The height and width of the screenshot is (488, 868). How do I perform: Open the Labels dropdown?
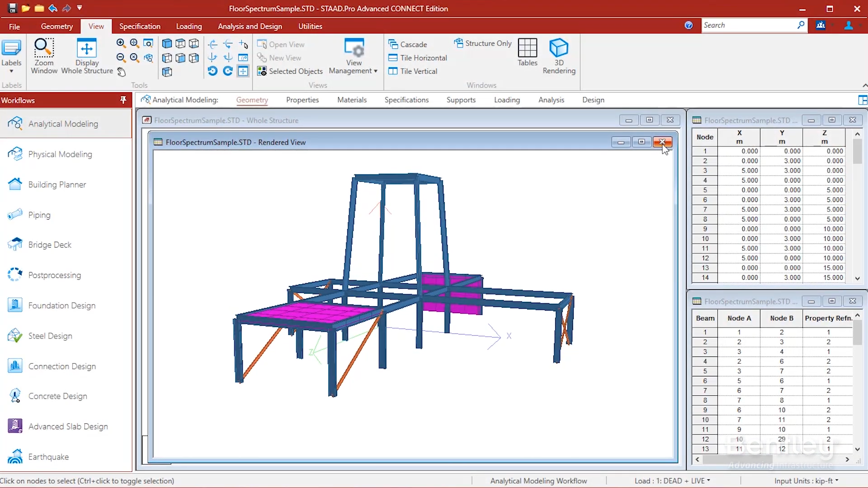[x=11, y=71]
